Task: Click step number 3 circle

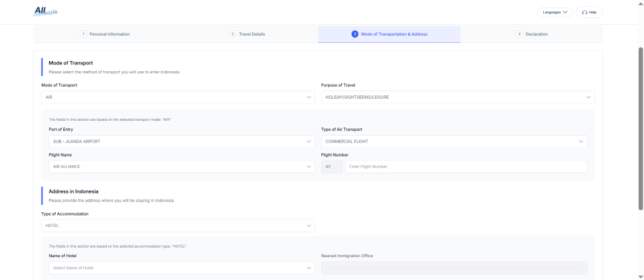Action: pos(355,34)
